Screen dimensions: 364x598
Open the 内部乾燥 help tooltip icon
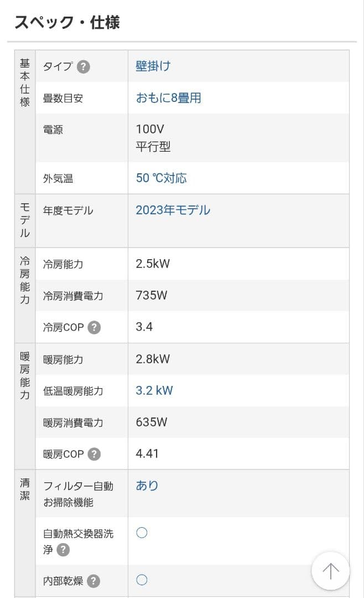pyautogui.click(x=94, y=581)
